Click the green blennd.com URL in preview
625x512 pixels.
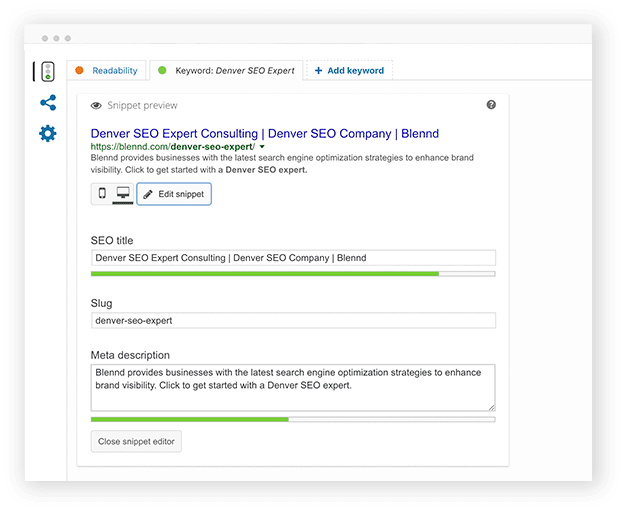pyautogui.click(x=173, y=147)
